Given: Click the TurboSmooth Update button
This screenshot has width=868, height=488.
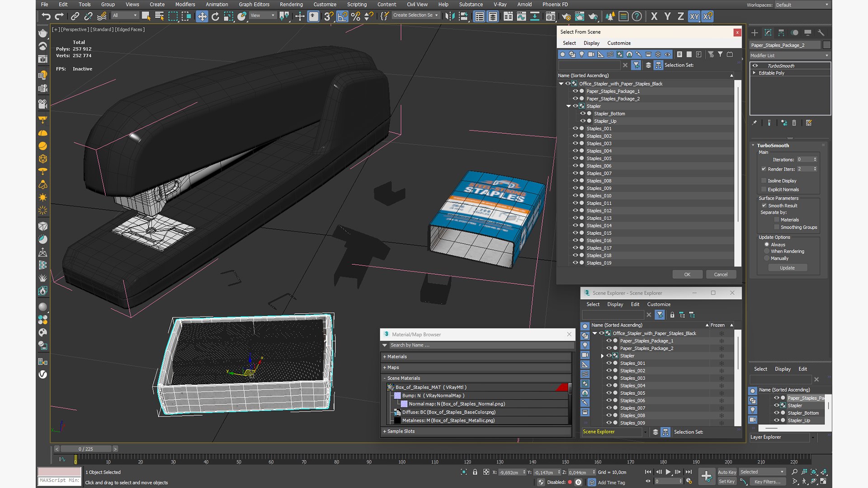Looking at the screenshot, I should (787, 268).
